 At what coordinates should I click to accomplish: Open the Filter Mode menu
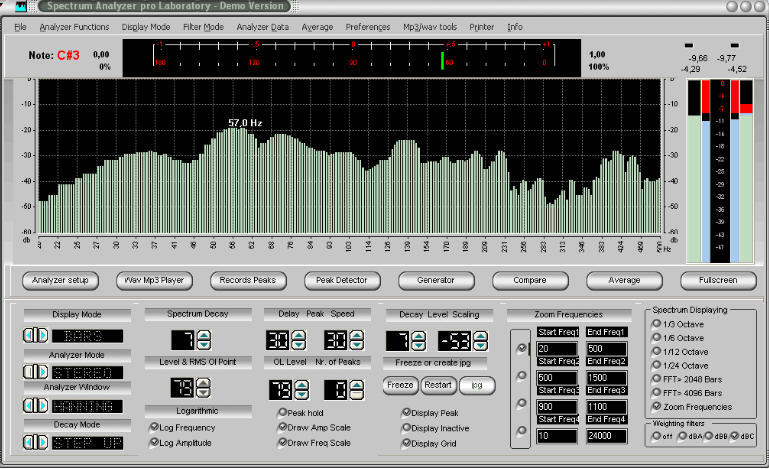click(204, 27)
